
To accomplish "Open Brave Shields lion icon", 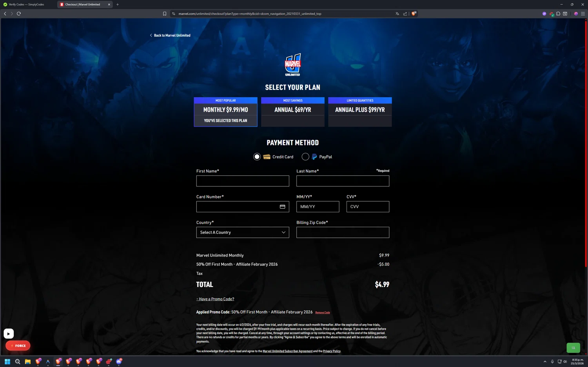I will tap(414, 14).
